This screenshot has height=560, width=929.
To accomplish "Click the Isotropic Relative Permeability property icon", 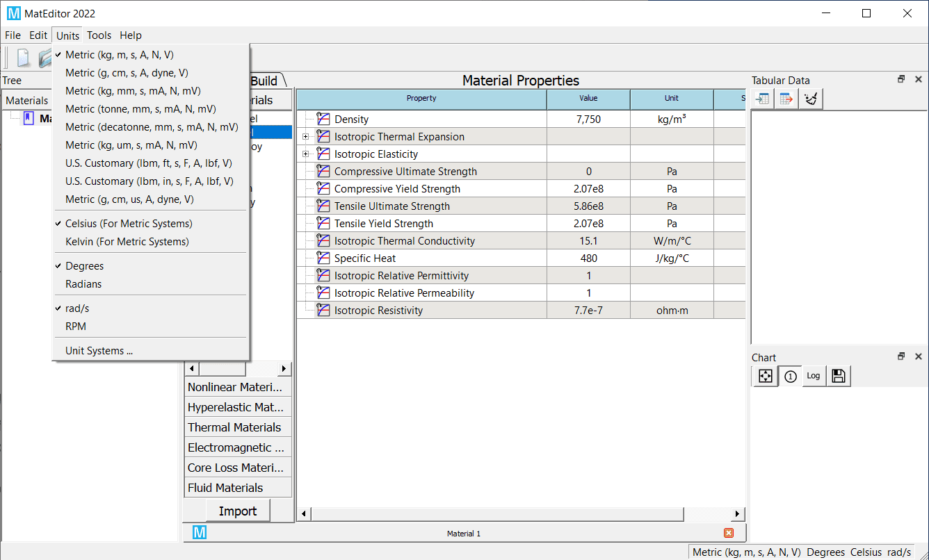I will [x=323, y=293].
